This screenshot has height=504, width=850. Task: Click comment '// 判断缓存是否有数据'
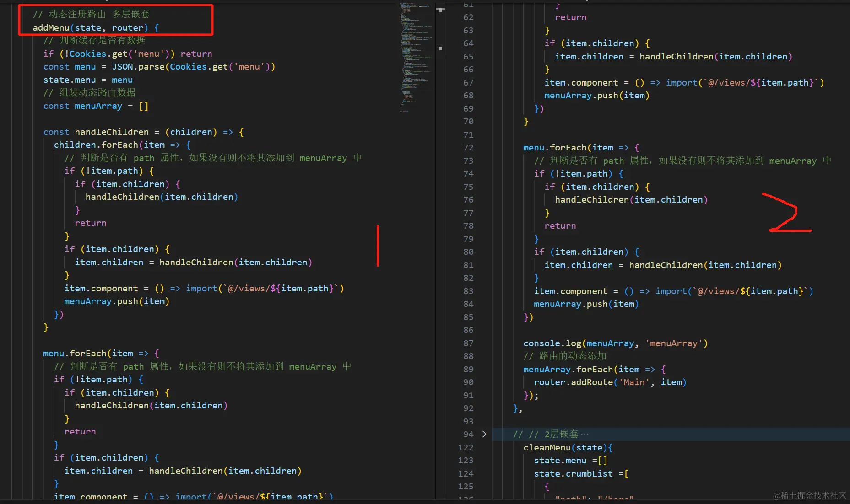coord(94,40)
